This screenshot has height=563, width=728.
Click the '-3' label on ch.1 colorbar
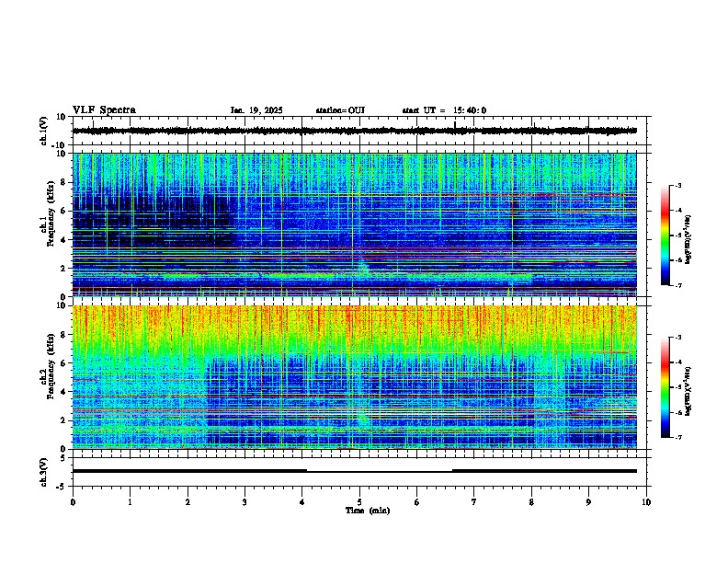pos(678,186)
